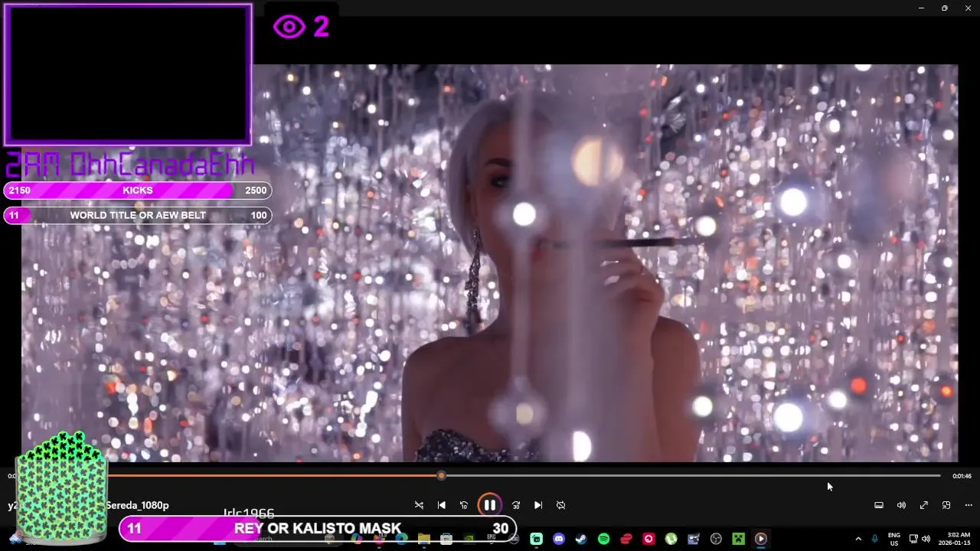Screen dimensions: 980x551
Task: Enter full screen mode in player
Action: coord(924,505)
